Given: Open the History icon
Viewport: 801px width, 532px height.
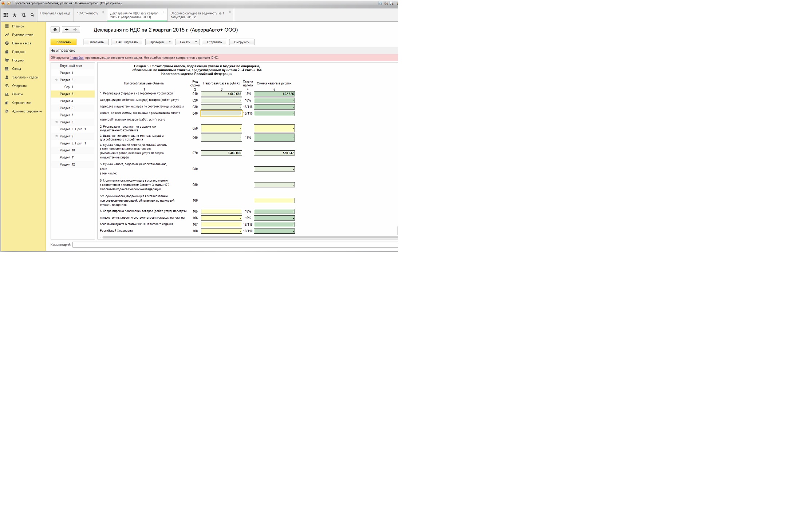Looking at the screenshot, I should coord(24,15).
